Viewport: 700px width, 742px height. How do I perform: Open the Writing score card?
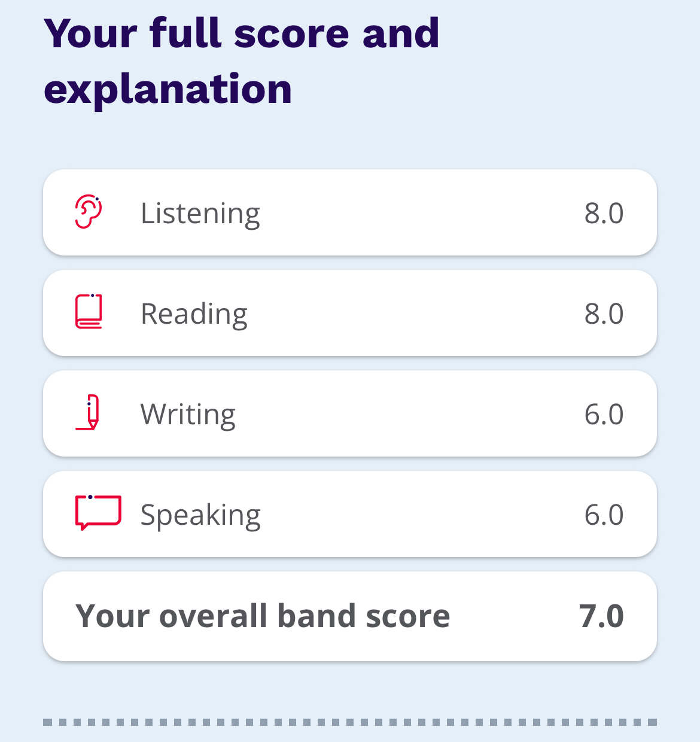[350, 413]
